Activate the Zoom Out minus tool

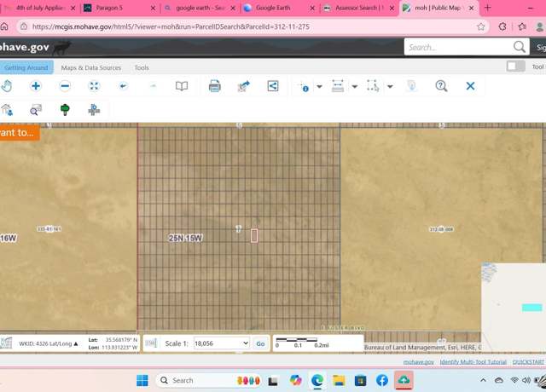[x=65, y=86]
